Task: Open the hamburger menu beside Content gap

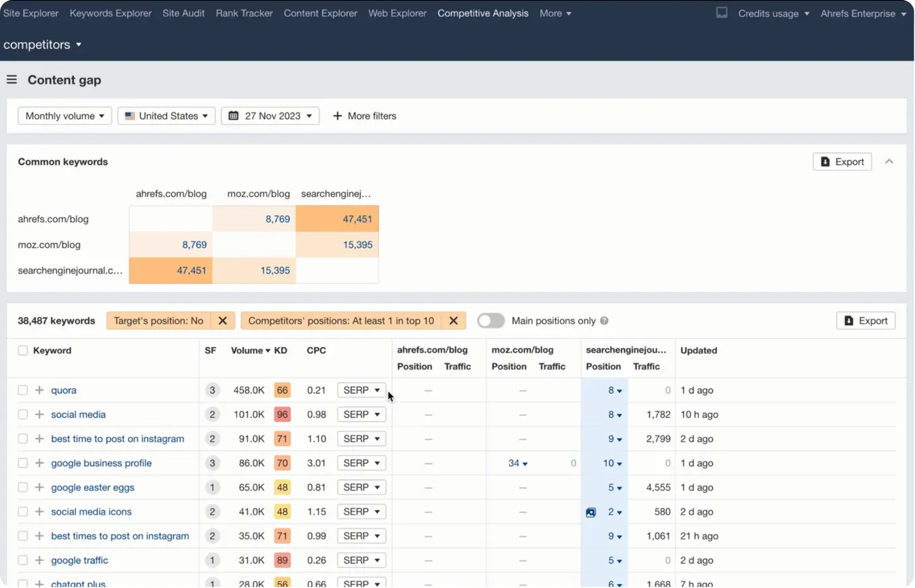Action: coord(11,80)
